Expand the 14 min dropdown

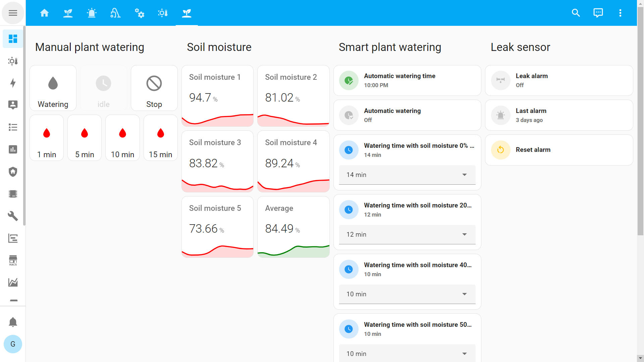pyautogui.click(x=407, y=175)
